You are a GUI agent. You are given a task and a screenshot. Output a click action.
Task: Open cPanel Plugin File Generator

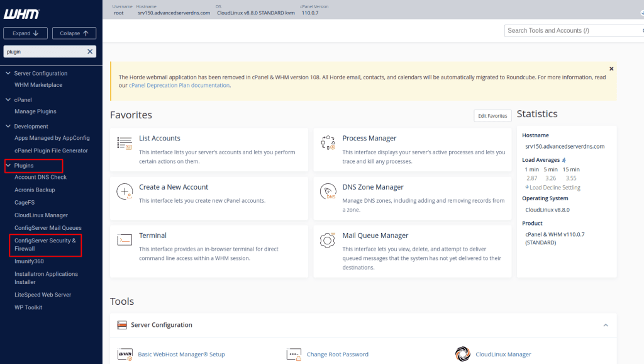(51, 151)
